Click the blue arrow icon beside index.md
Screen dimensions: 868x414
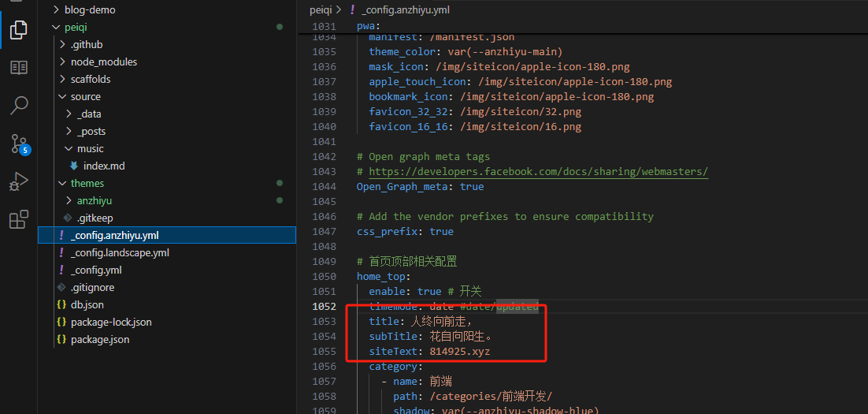74,166
